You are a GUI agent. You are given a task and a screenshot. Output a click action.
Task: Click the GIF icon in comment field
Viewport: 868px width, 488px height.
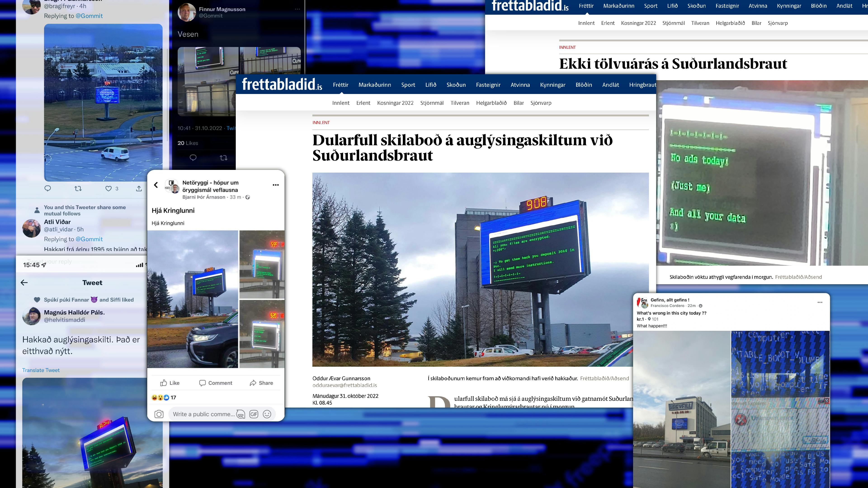(x=254, y=414)
